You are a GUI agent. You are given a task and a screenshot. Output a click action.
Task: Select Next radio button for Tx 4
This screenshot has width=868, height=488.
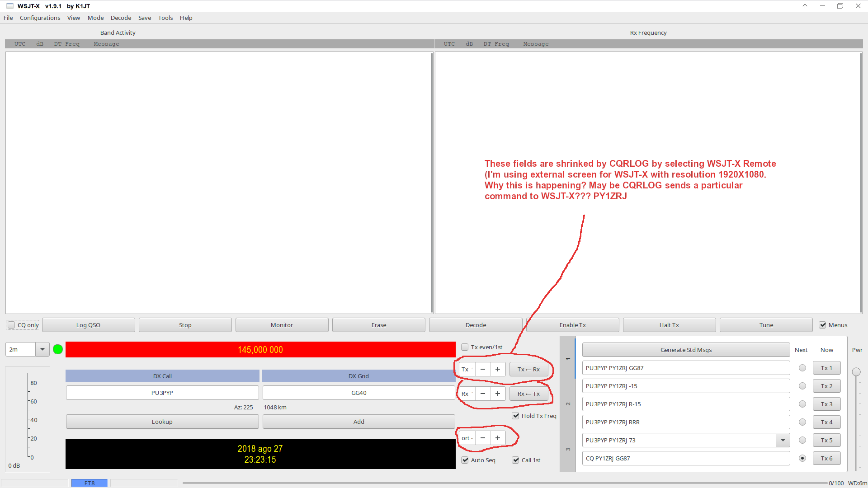tap(802, 422)
